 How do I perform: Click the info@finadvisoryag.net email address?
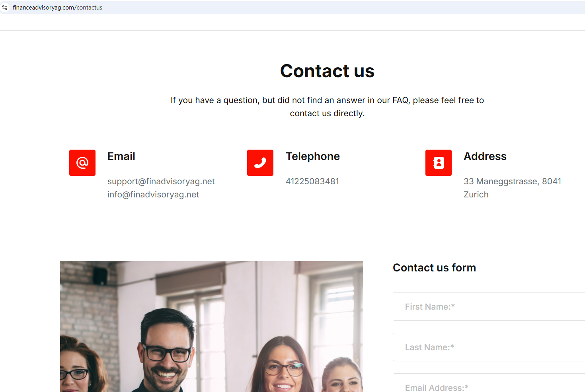click(153, 195)
